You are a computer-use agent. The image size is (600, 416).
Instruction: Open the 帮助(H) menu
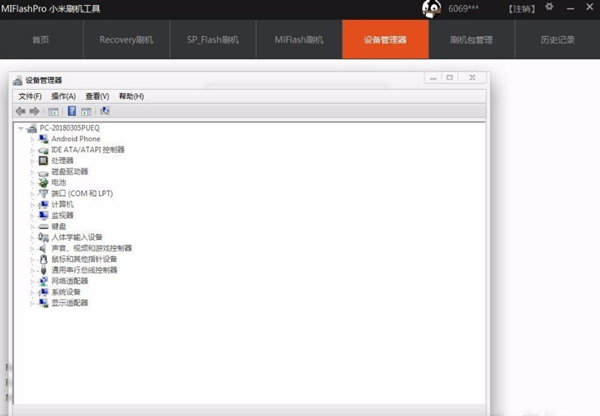point(131,96)
